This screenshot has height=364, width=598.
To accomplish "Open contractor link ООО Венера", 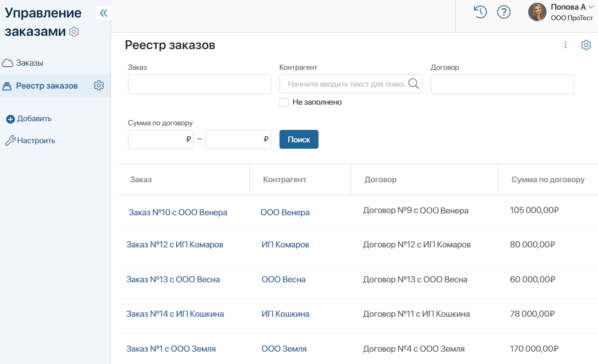I will coord(285,213).
